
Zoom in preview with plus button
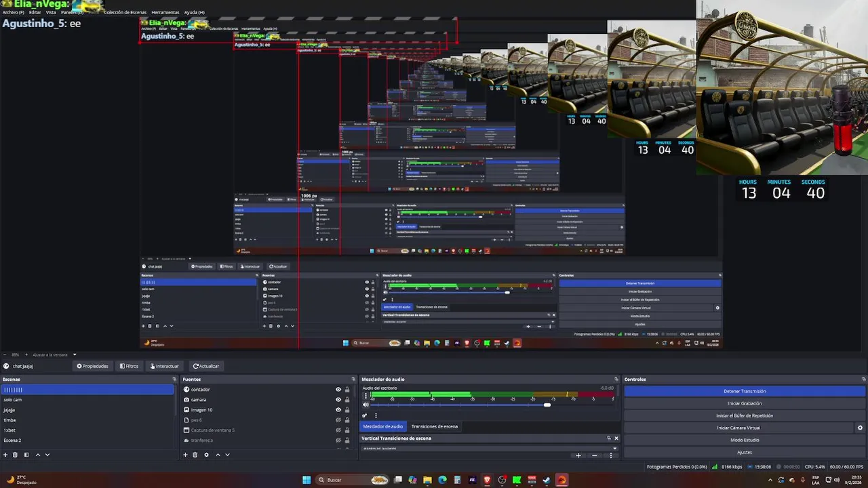26,354
